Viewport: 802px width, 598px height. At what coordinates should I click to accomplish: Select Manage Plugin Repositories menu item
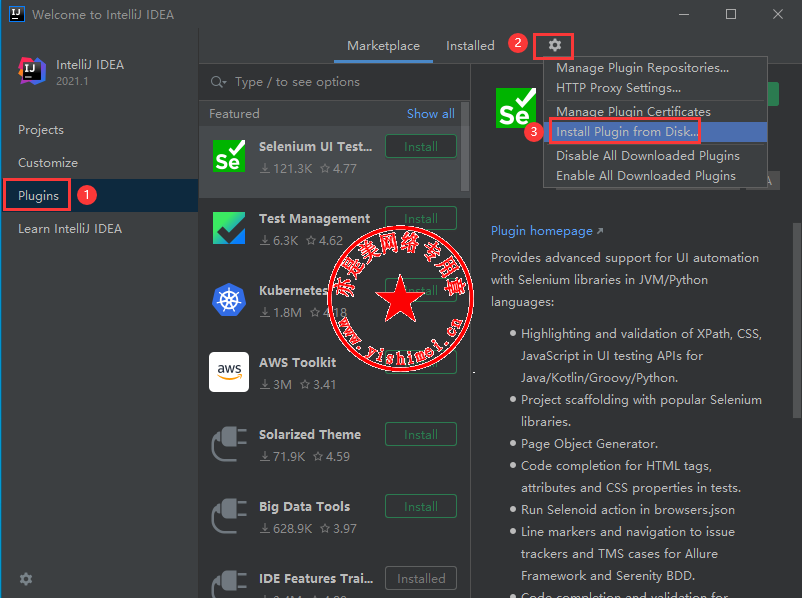tap(655, 68)
